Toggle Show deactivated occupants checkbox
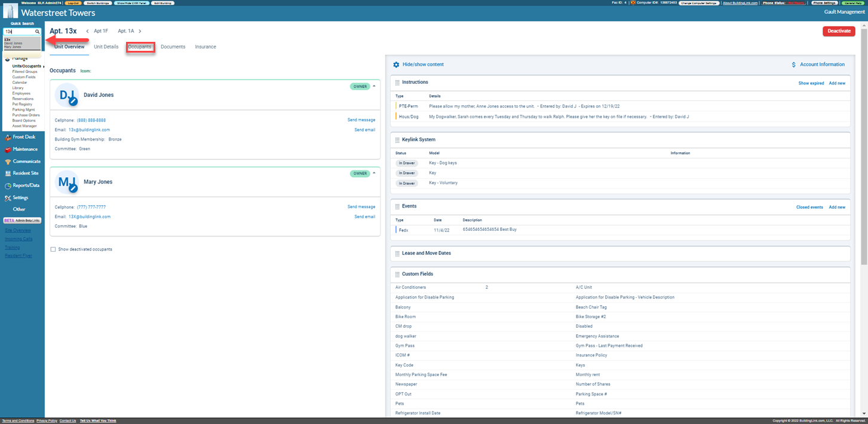This screenshot has width=868, height=424. pyautogui.click(x=53, y=249)
